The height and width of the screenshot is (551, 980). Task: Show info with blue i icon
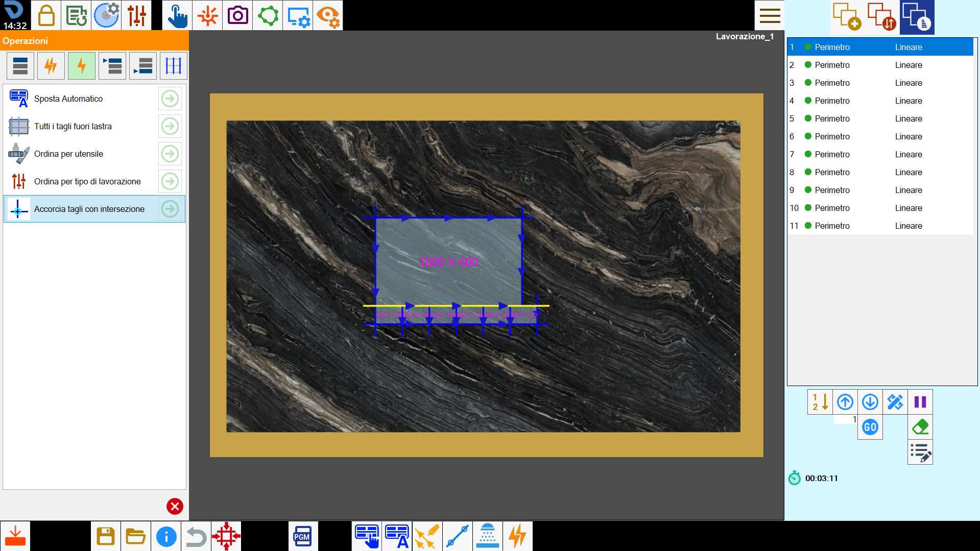[166, 536]
